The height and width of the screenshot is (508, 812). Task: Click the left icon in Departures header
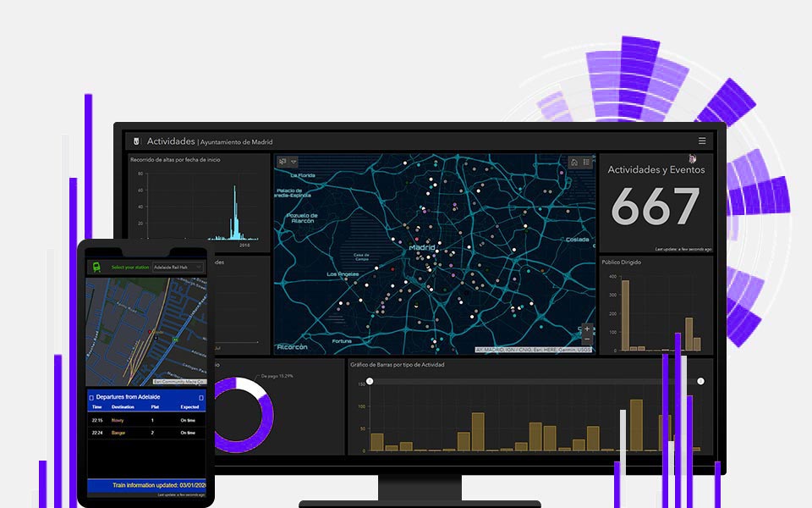(x=91, y=398)
